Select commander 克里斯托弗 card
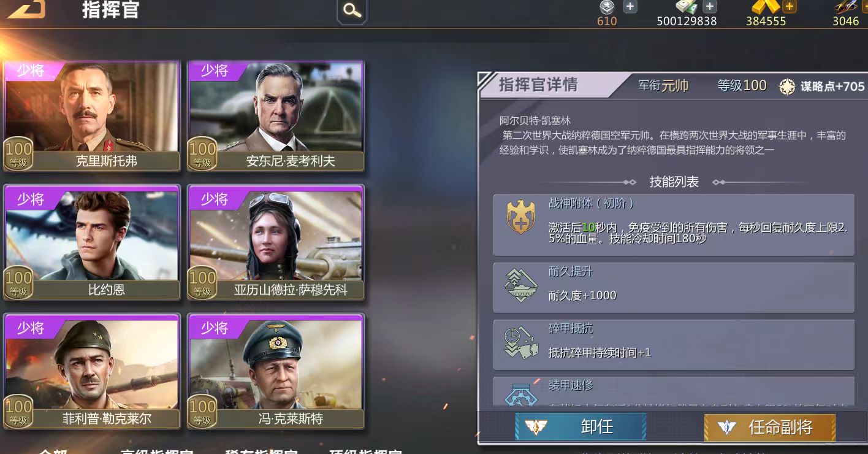This screenshot has width=868, height=454. point(92,116)
